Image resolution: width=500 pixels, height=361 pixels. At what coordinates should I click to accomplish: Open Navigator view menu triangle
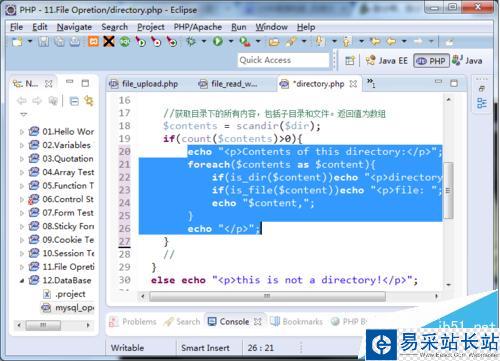(23, 114)
